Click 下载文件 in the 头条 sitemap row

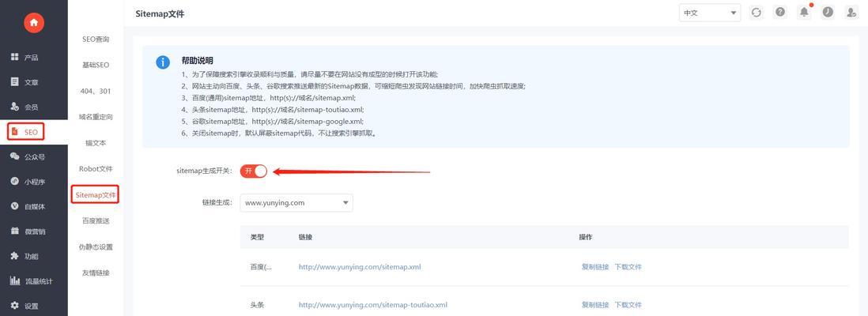point(628,305)
